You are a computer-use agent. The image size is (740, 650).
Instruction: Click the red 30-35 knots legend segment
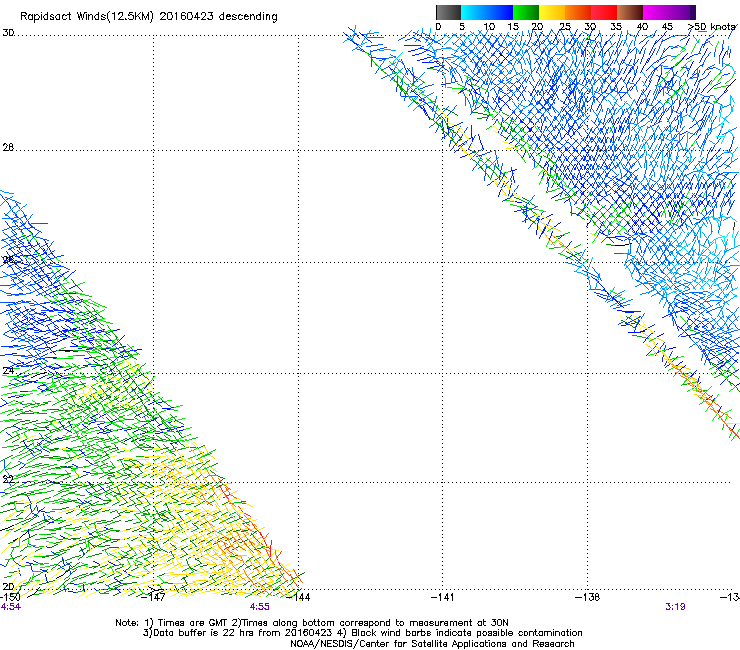604,12
